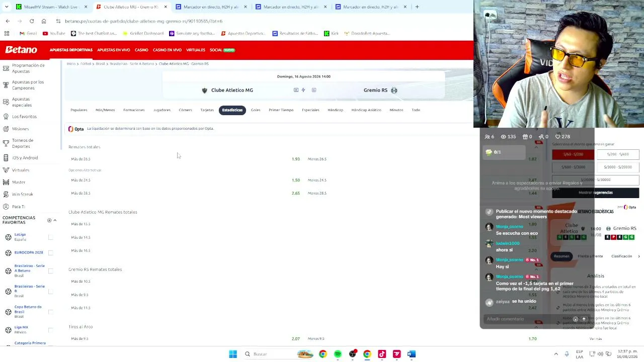The image size is (644, 362).
Task: Switch to the Goles market tab
Action: (256, 110)
